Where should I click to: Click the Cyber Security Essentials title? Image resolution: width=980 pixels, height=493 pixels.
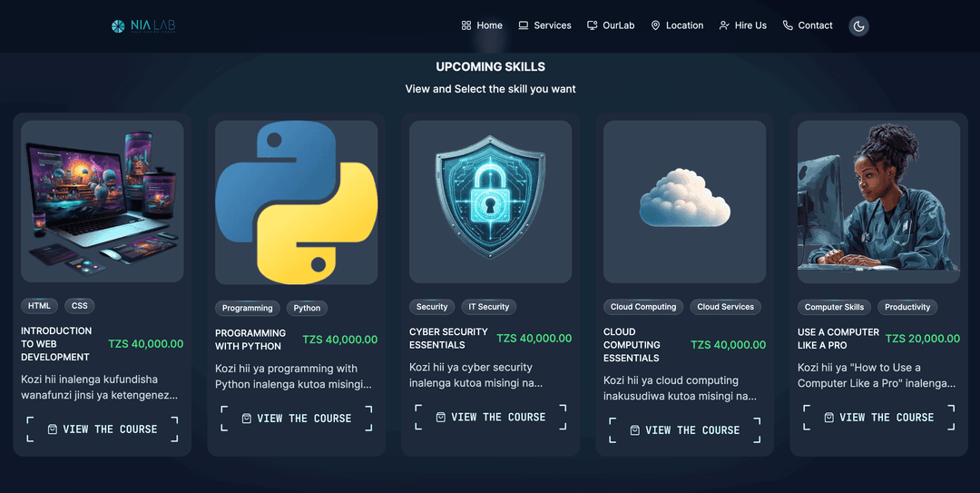(x=449, y=339)
